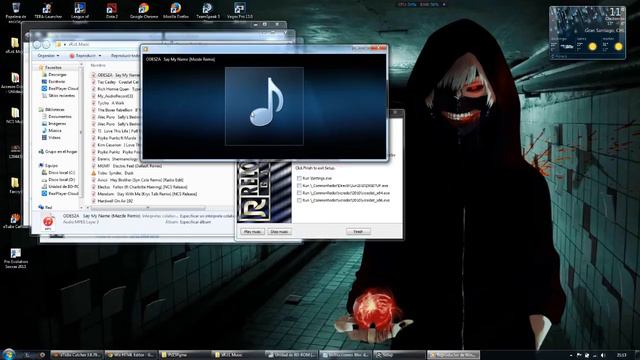Enable the Run Settings.exe checkbox
Screen dimensions: 640x360
point(299,178)
